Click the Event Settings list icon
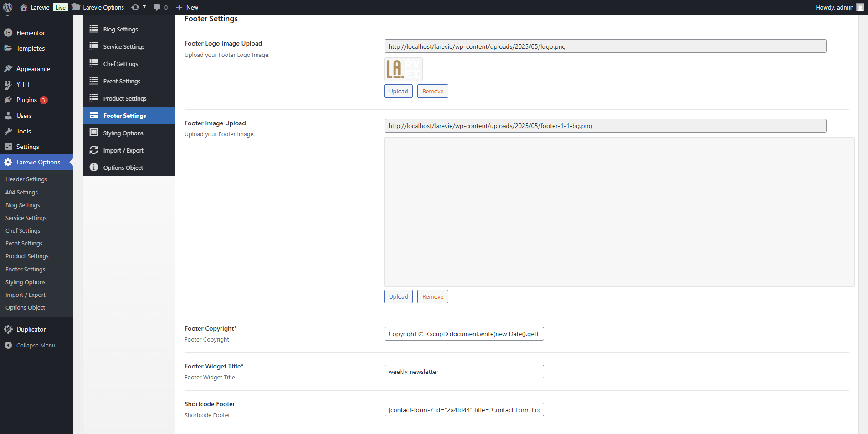This screenshot has height=434, width=868. pos(94,81)
